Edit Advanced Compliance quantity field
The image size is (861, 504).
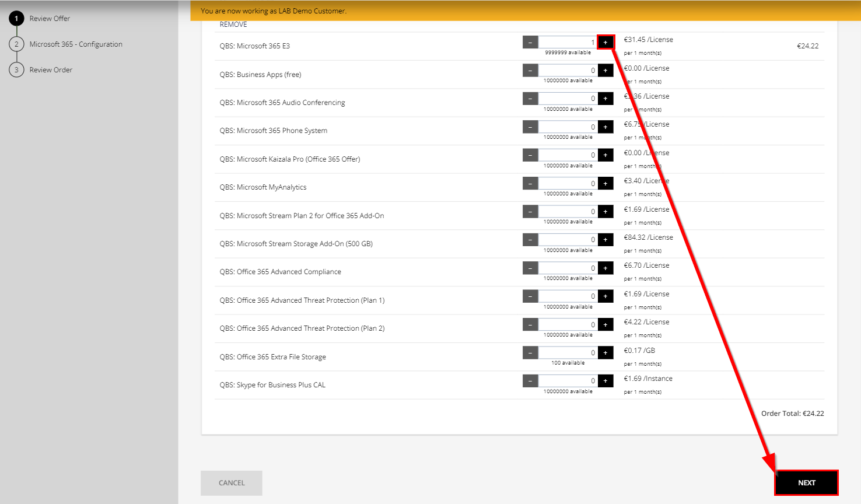[x=568, y=268]
